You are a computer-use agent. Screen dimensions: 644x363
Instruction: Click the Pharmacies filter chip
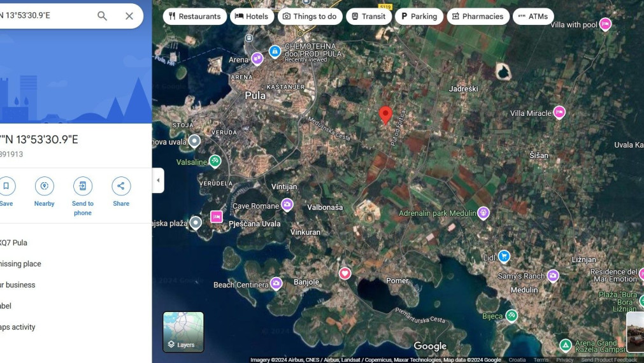point(477,17)
